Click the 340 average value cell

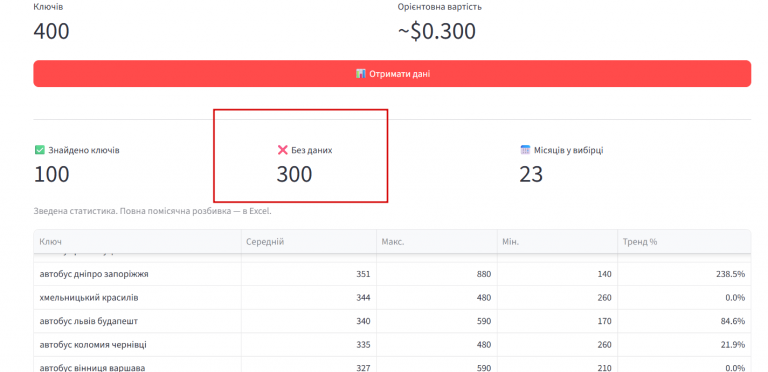pyautogui.click(x=309, y=321)
